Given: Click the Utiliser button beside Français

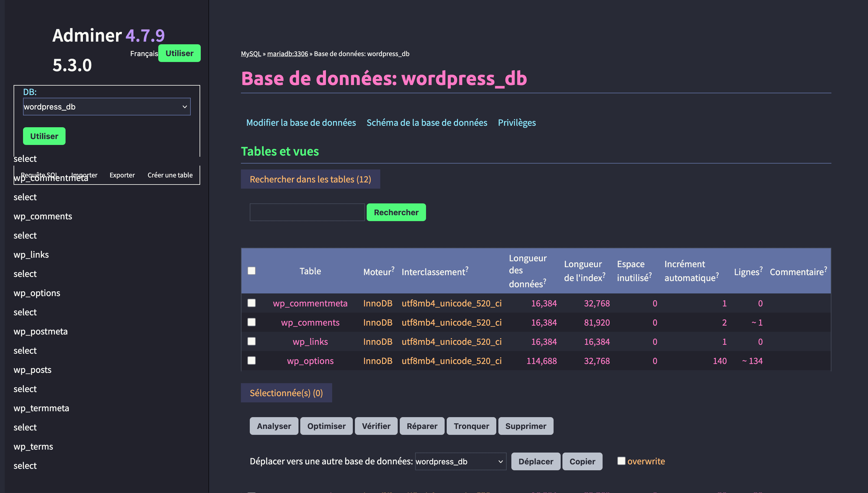Looking at the screenshot, I should click(180, 53).
